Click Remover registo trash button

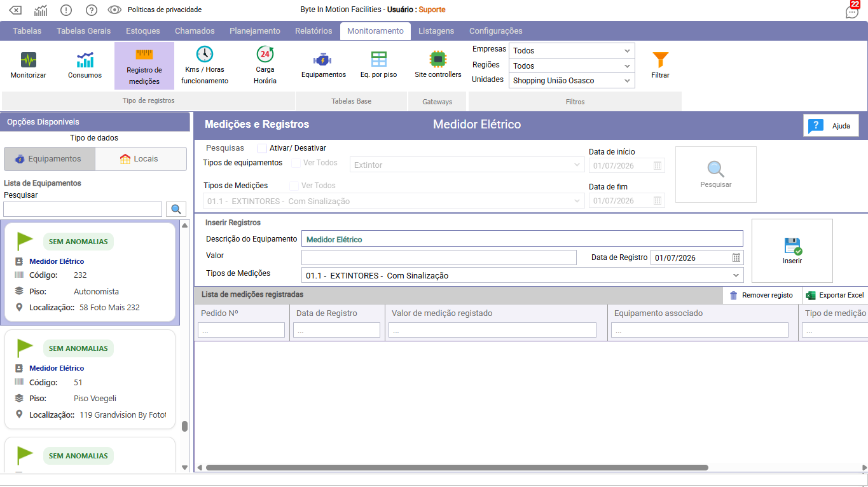click(x=762, y=295)
